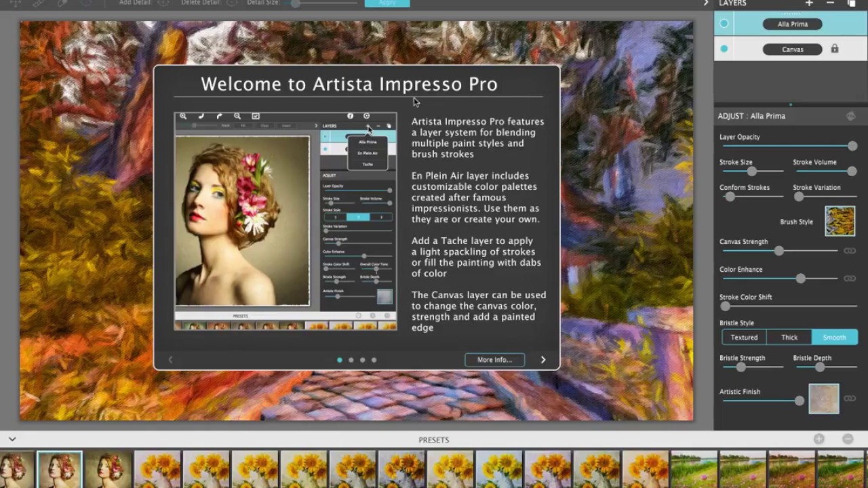868x488 pixels.
Task: Select Thick bristle style
Action: (x=789, y=338)
